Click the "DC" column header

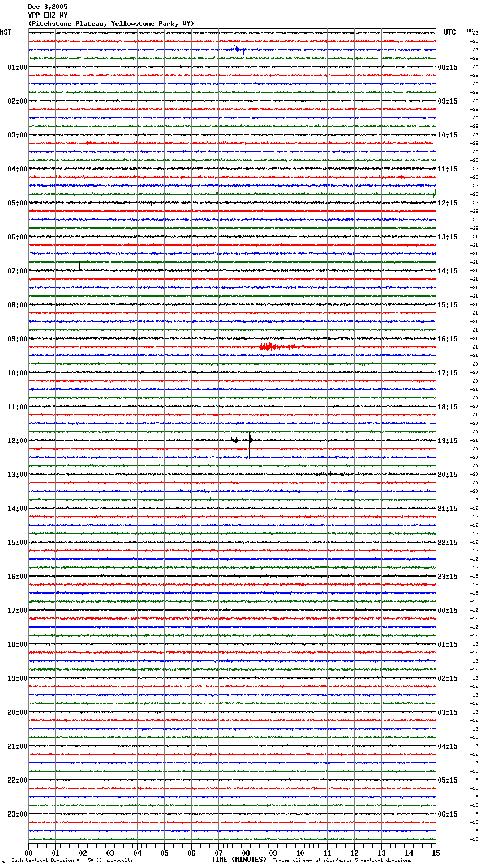470,31
